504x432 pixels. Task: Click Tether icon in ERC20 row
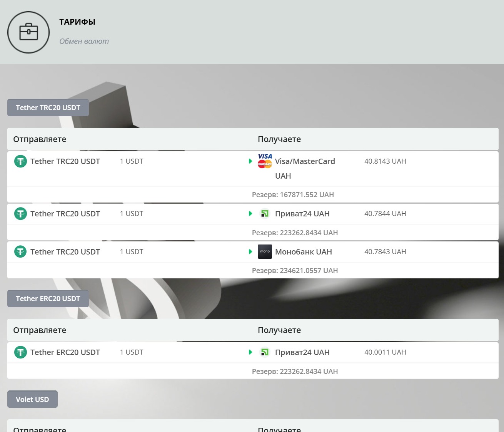coord(20,352)
